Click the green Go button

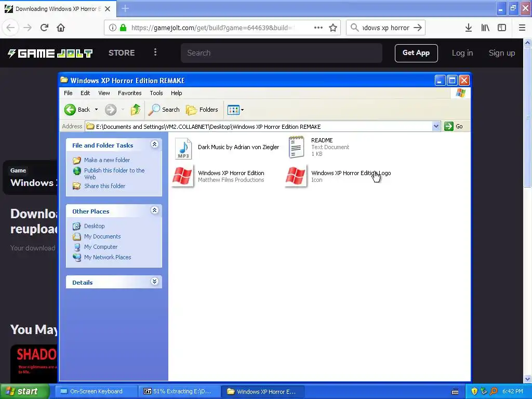(454, 126)
